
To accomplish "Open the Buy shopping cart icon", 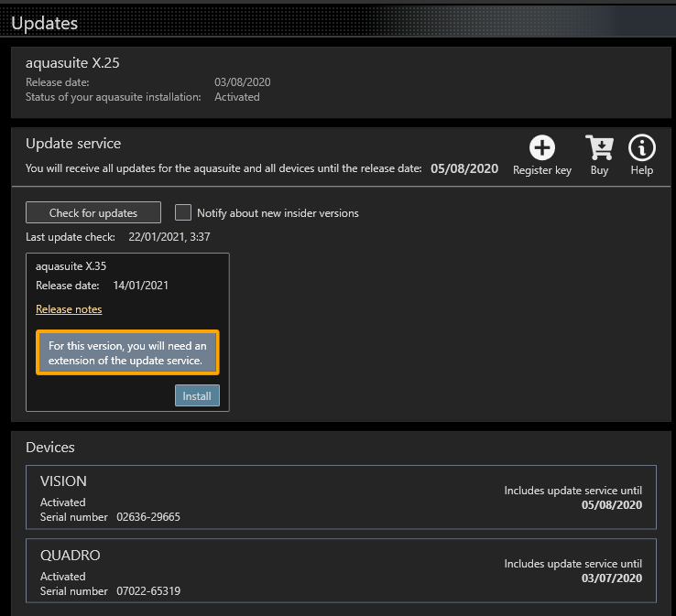I will pos(599,148).
